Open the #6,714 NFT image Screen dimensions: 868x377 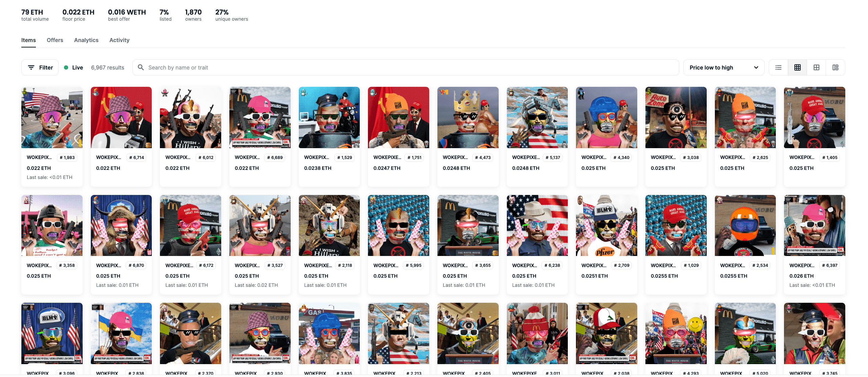(x=121, y=117)
